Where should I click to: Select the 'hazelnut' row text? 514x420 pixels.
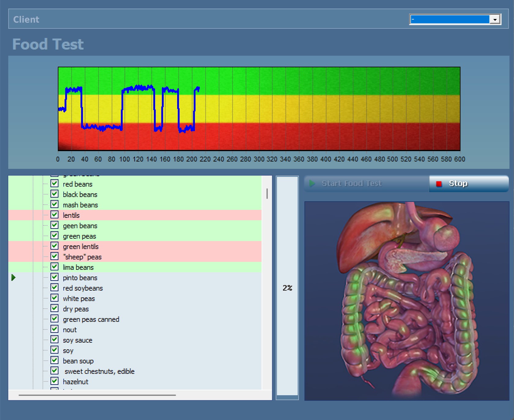coord(75,382)
